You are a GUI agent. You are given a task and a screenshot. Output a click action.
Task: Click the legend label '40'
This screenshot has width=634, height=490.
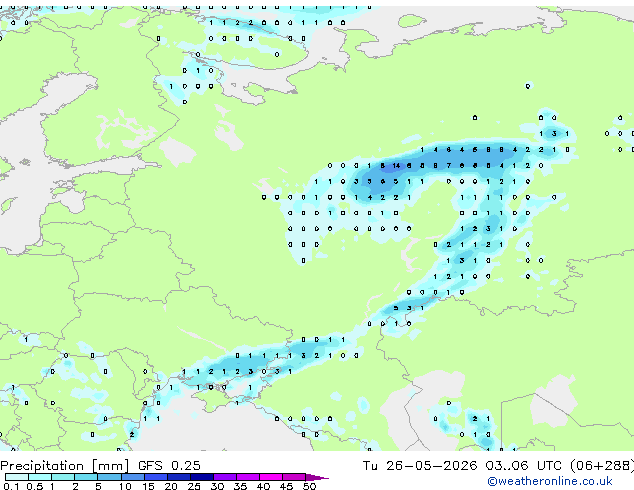click(x=263, y=486)
